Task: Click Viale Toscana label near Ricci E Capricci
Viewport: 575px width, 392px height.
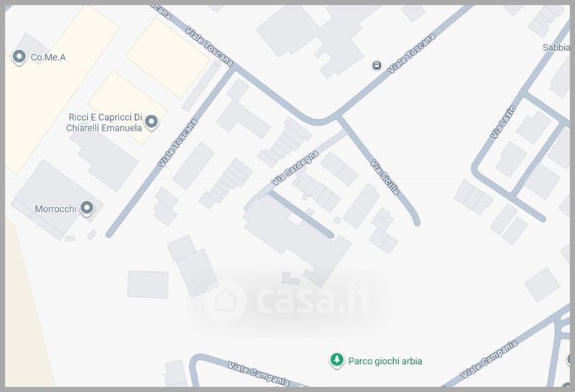Action: [x=178, y=142]
